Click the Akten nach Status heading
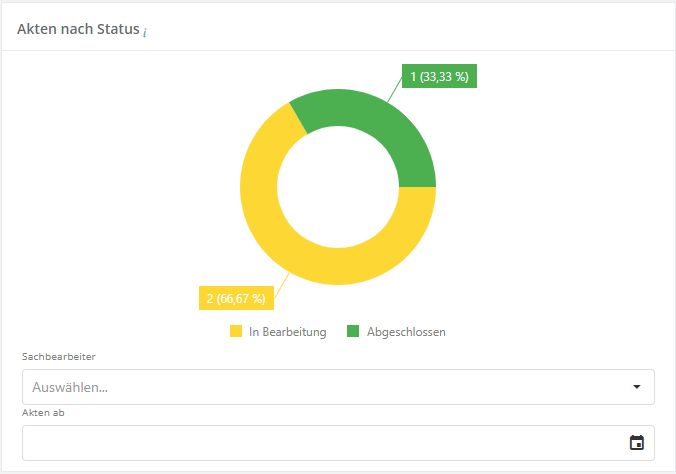 point(78,29)
